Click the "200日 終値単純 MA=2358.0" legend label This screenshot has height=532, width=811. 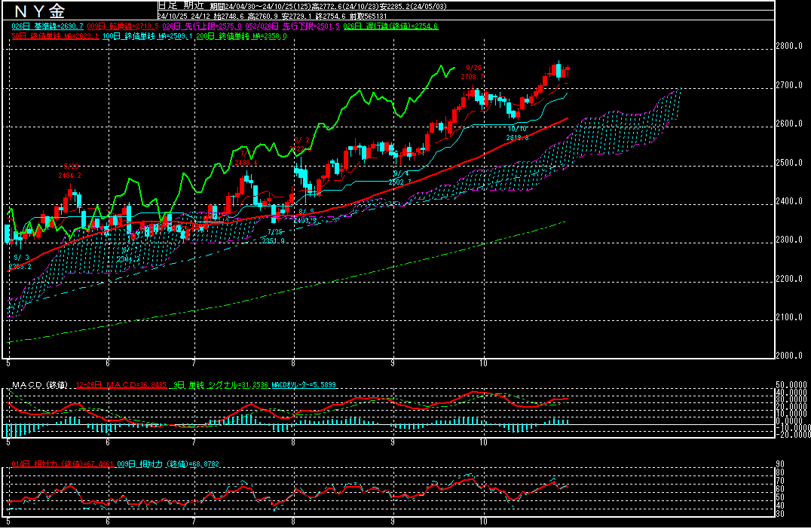[x=241, y=36]
